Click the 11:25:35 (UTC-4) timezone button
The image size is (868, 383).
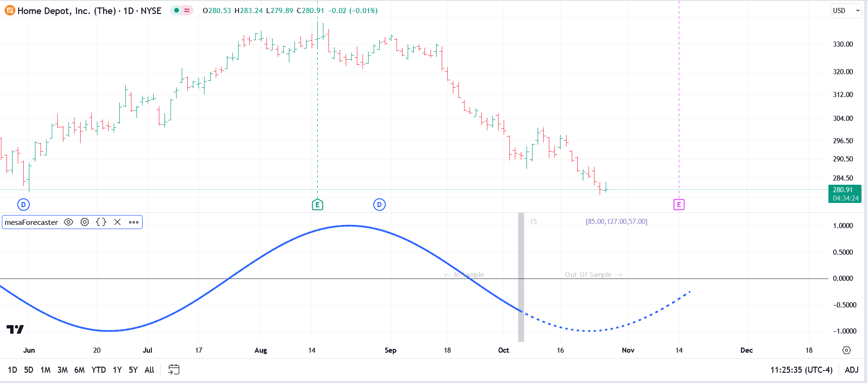point(801,370)
